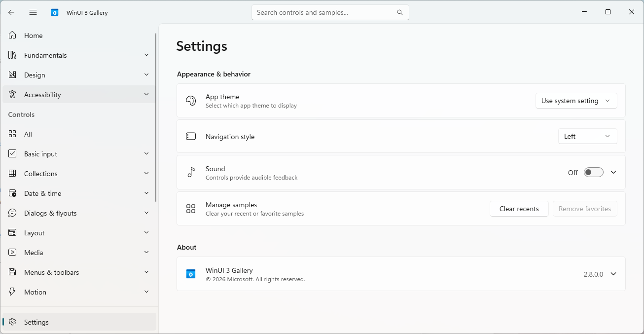
Task: Select the Media label in sidebar
Action: [34, 253]
